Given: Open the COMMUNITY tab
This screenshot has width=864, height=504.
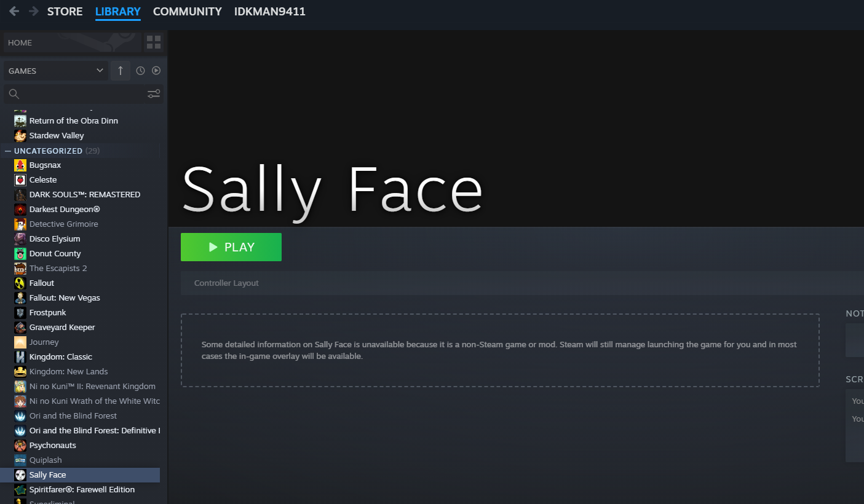Looking at the screenshot, I should tap(188, 12).
